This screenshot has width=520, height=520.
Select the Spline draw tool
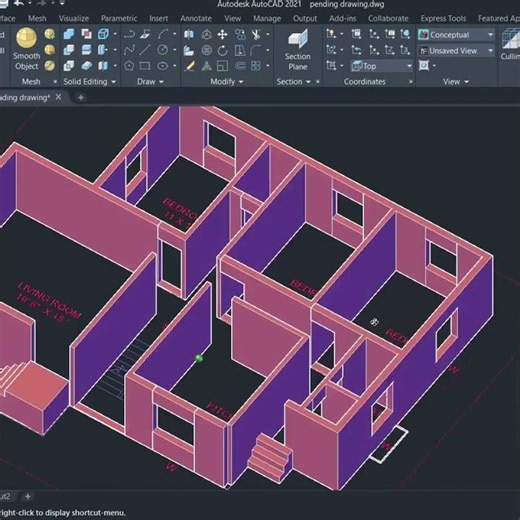click(x=129, y=50)
